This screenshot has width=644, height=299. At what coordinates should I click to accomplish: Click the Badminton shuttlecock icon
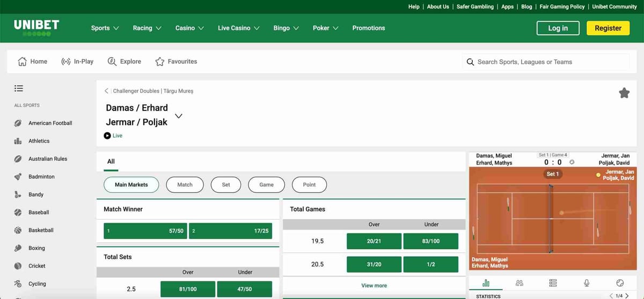pyautogui.click(x=18, y=177)
